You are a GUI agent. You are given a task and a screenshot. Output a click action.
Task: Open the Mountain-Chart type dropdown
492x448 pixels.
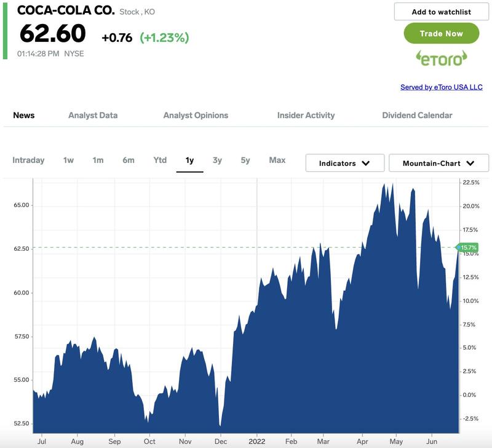pyautogui.click(x=438, y=163)
